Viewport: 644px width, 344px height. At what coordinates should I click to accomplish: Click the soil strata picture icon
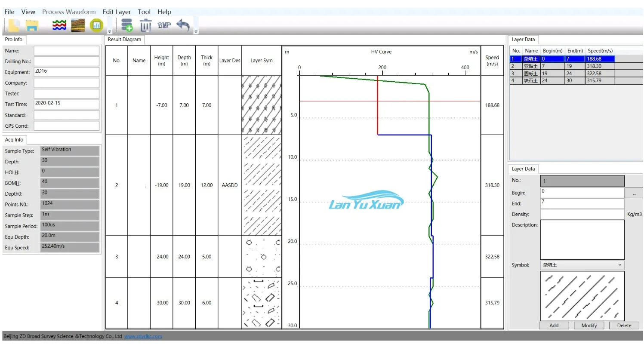[78, 26]
